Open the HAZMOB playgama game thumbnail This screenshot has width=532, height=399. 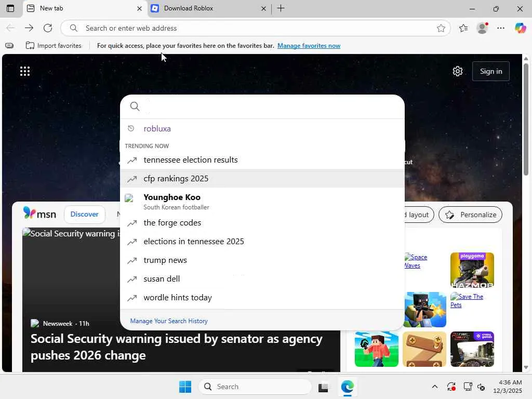point(472,270)
